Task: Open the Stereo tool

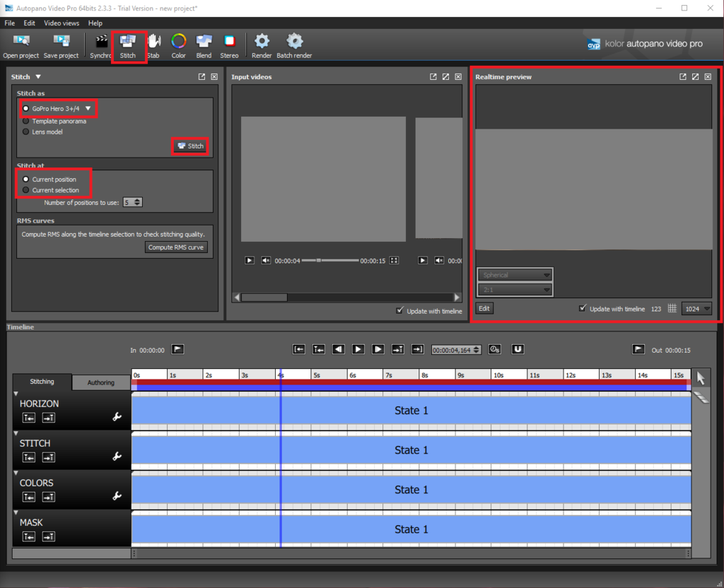Action: (x=230, y=46)
